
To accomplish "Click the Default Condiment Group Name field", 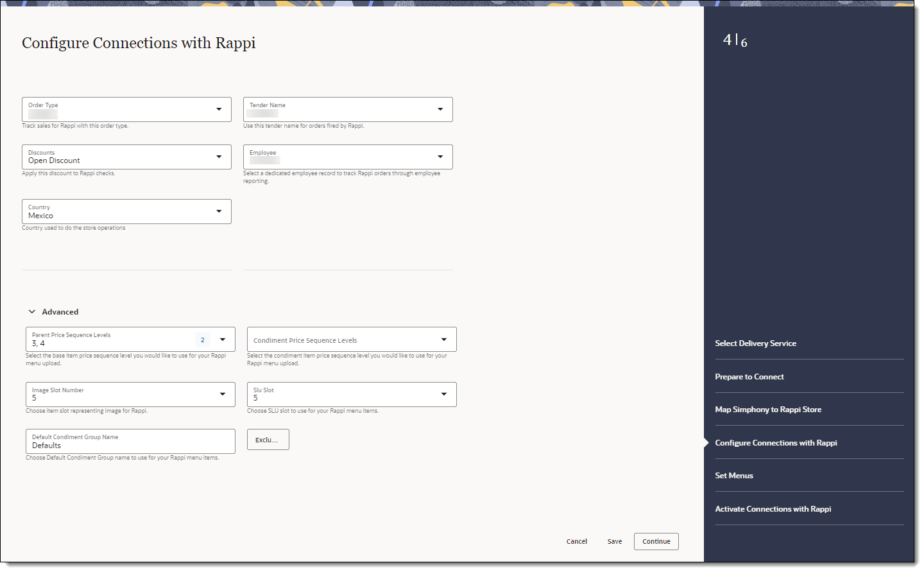I will 130,441.
